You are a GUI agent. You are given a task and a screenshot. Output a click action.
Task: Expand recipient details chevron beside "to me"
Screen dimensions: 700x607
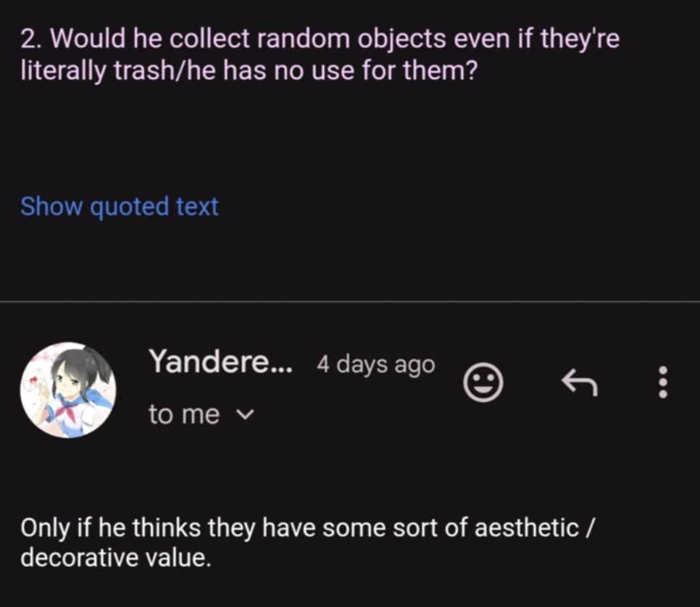pos(246,415)
